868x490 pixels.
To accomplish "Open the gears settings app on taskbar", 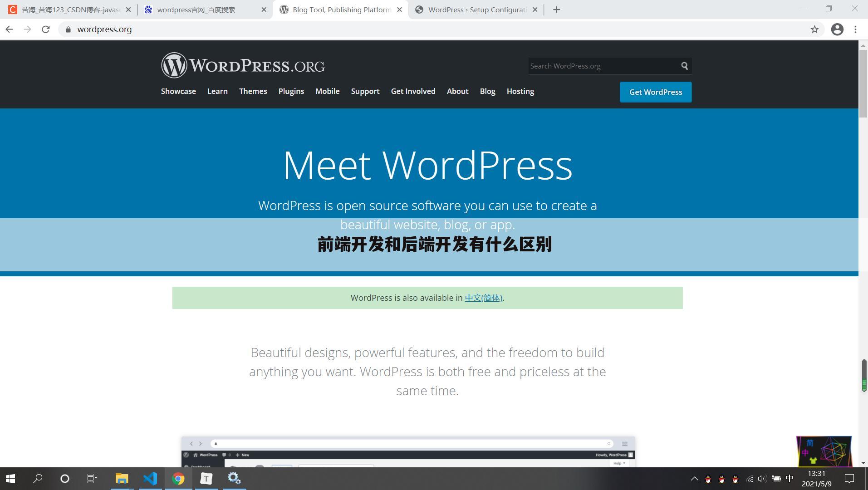I will click(x=235, y=479).
